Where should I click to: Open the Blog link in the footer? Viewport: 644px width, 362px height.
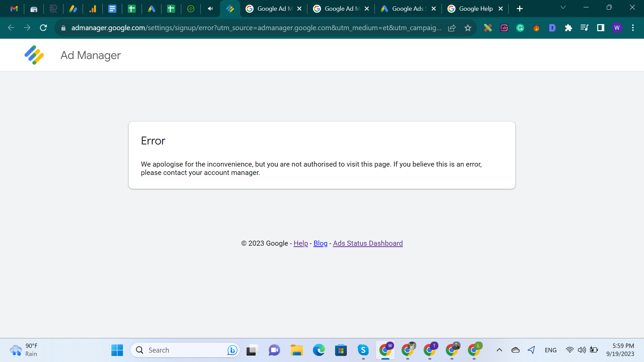tap(320, 243)
